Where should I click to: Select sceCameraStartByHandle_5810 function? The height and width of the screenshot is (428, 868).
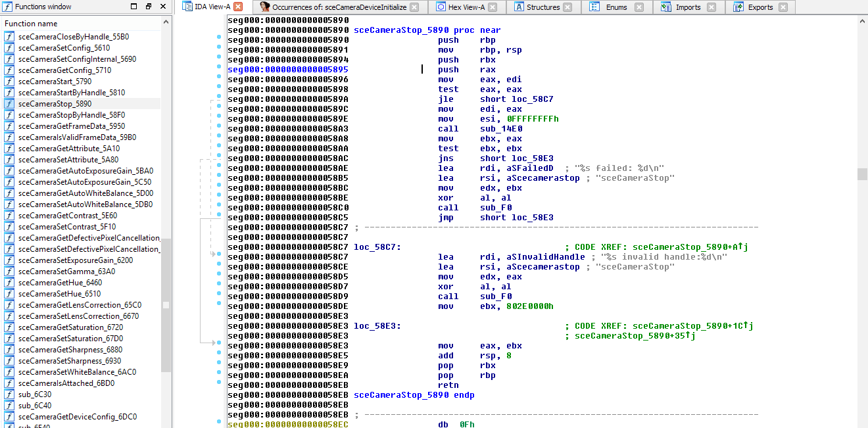[x=72, y=93]
